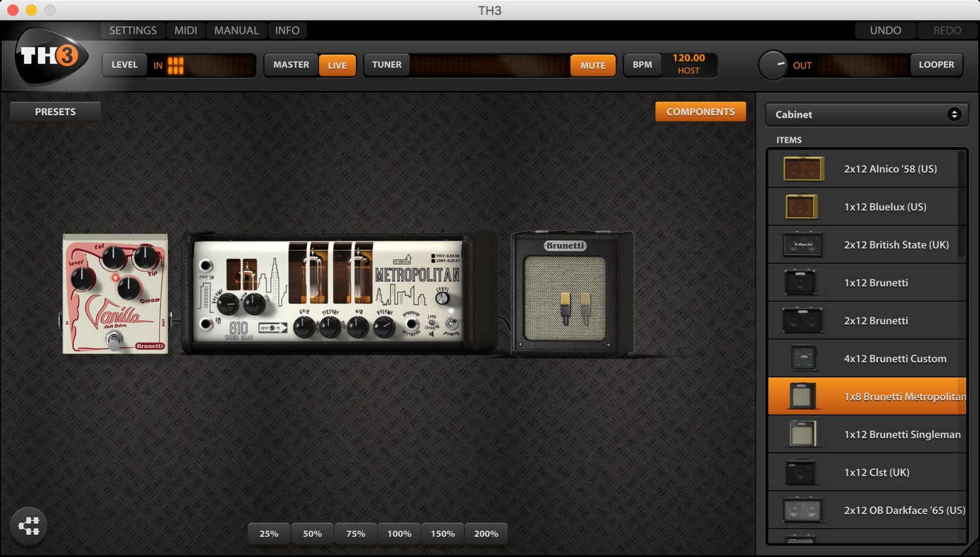This screenshot has height=557, width=980.
Task: Select the 1x8 Brunetti Metropolitan cabinet icon
Action: tap(802, 396)
